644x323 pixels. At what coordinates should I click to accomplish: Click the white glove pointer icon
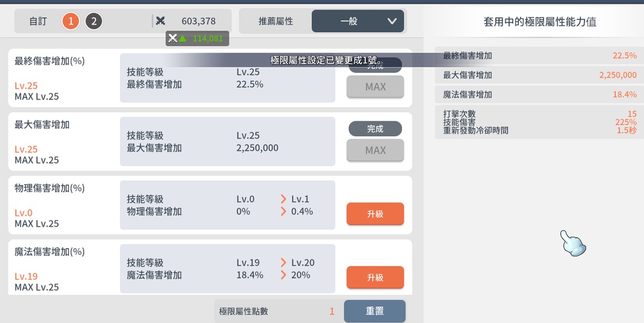pos(572,243)
